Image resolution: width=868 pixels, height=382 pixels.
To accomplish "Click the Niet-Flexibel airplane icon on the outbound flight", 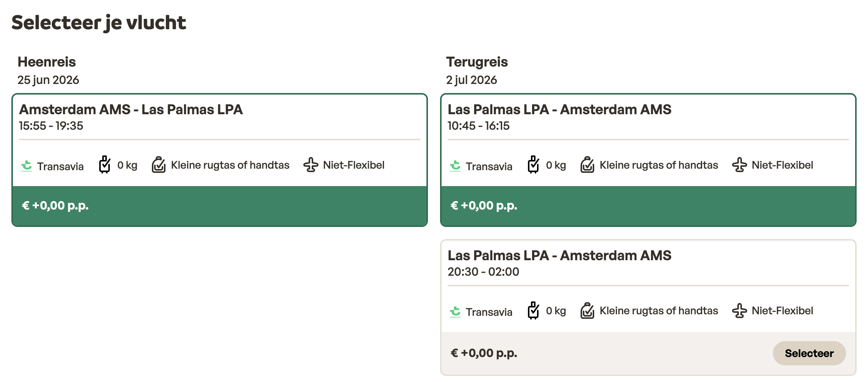I will click(x=311, y=165).
